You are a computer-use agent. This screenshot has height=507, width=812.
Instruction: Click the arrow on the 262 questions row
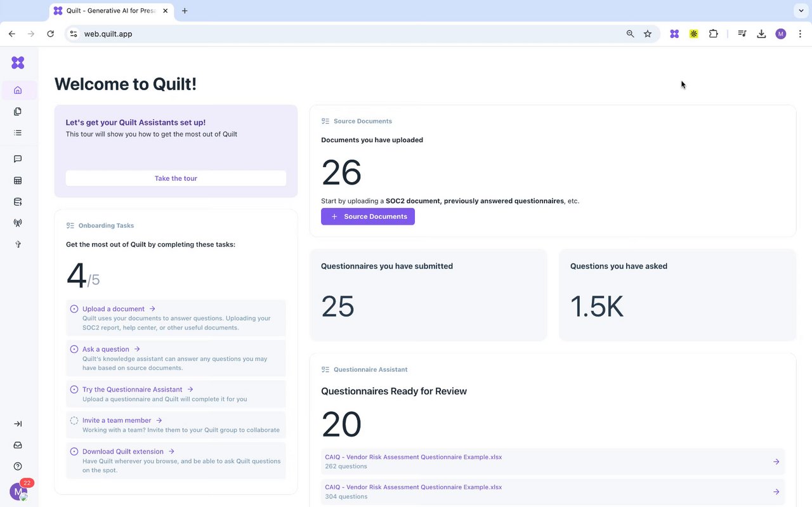click(x=776, y=461)
